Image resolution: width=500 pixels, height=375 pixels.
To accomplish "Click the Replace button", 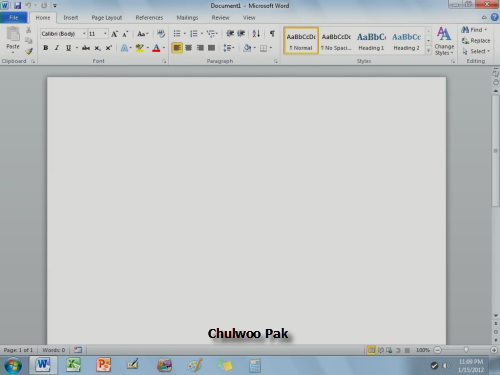I will click(x=476, y=41).
